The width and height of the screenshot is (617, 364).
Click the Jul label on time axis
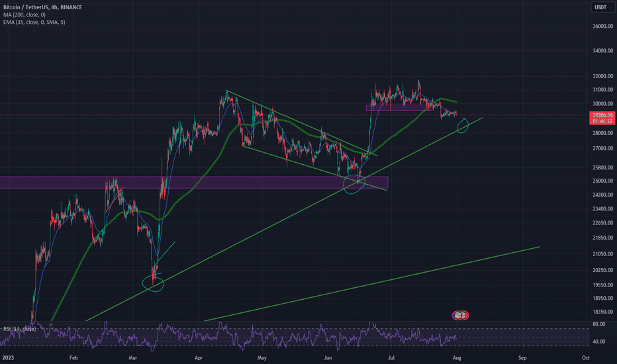click(391, 357)
